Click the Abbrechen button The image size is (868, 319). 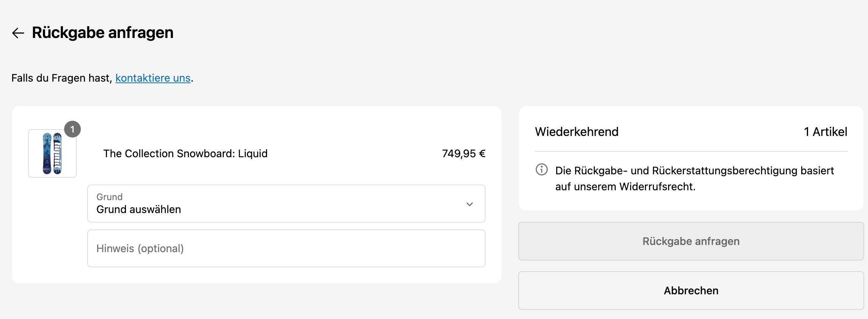[691, 291]
